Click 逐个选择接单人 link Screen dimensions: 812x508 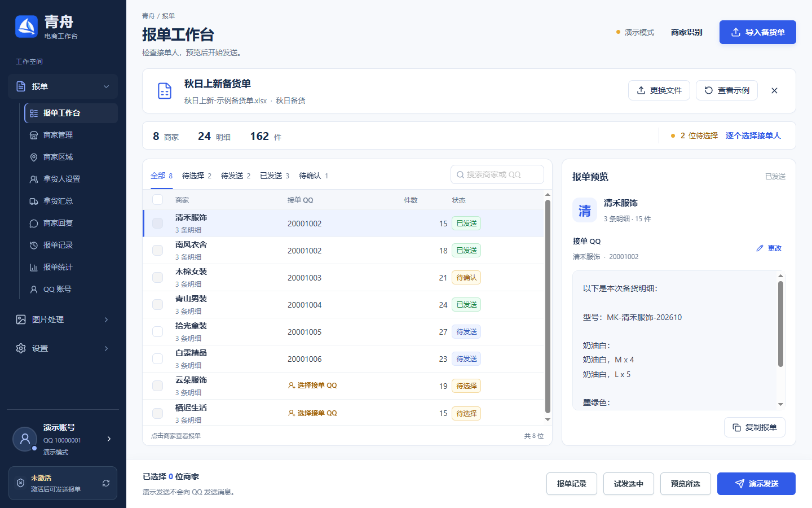tap(753, 135)
